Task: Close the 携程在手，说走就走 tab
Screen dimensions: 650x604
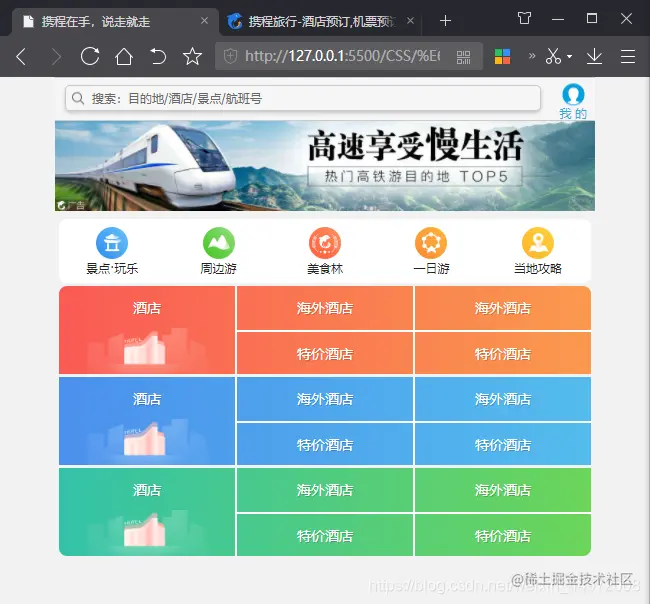Action: 204,21
